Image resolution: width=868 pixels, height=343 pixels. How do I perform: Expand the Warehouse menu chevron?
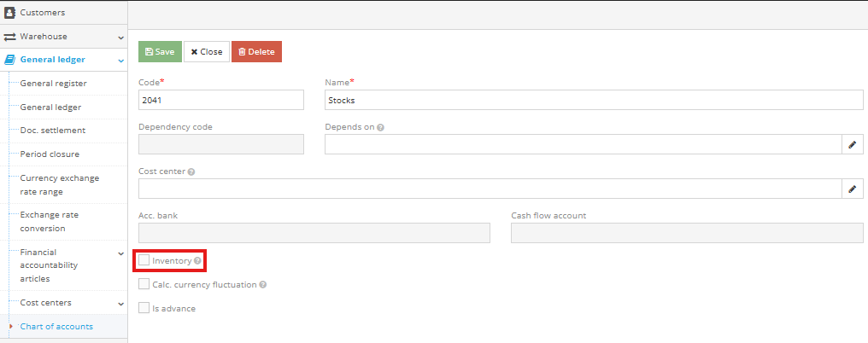(x=120, y=38)
